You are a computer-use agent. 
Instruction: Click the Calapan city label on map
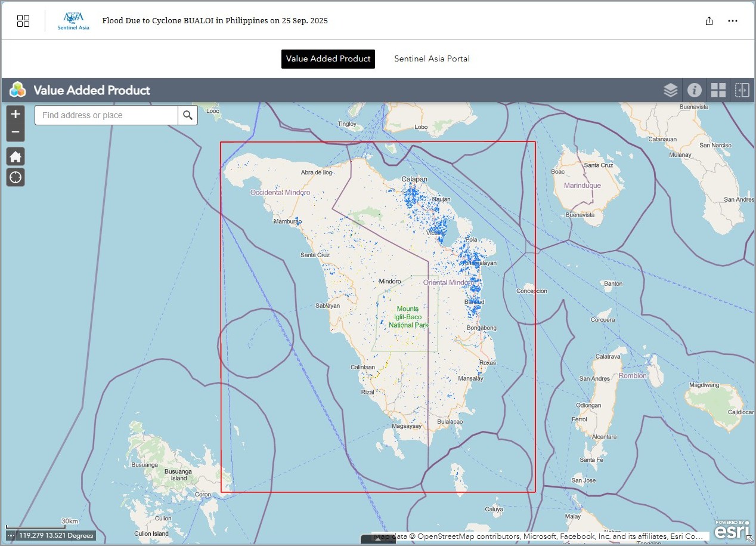tap(414, 179)
